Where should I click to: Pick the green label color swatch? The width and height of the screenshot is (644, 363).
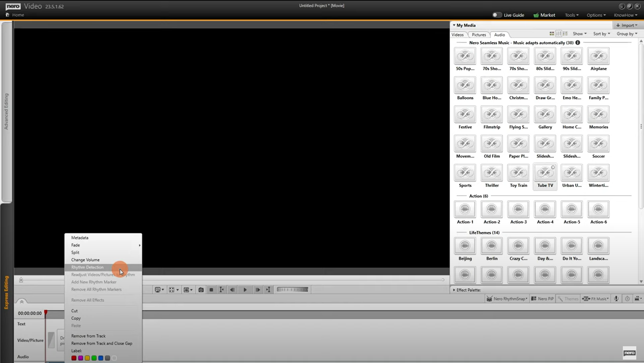tap(94, 358)
